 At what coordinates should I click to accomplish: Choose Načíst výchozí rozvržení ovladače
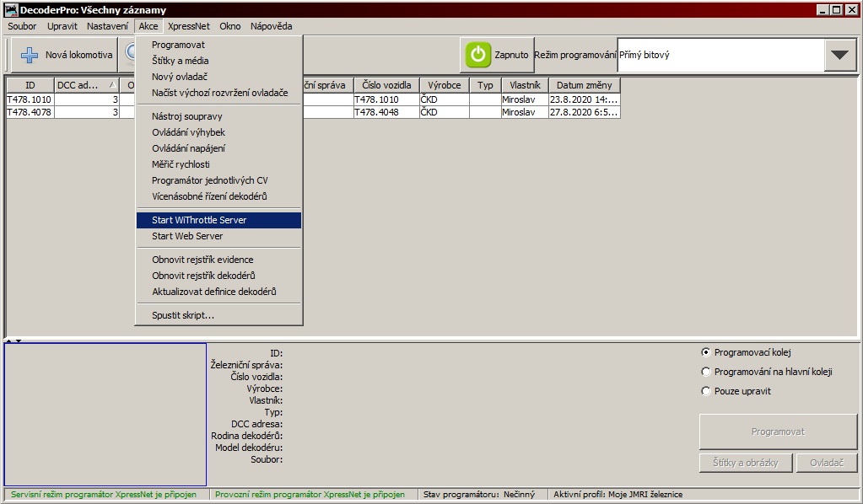coord(218,93)
